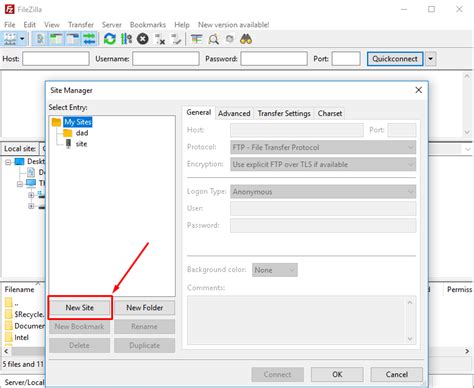
Task: Click the Comments text area
Action: (x=302, y=320)
